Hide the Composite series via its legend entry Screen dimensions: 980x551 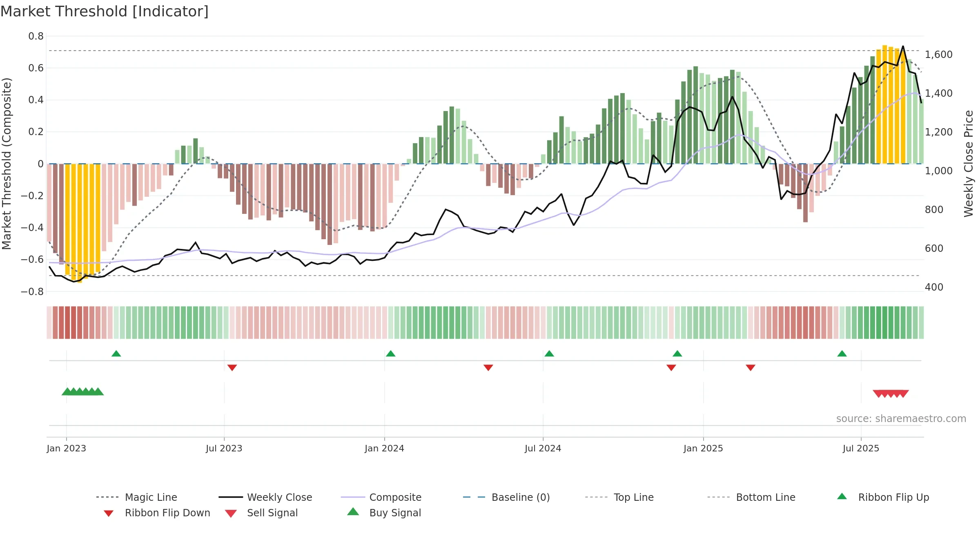tap(381, 497)
